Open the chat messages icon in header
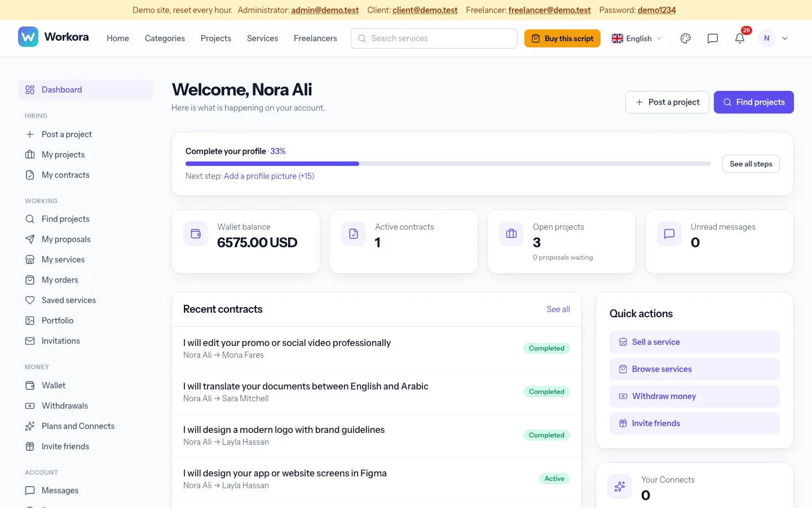812x508 pixels. click(713, 38)
